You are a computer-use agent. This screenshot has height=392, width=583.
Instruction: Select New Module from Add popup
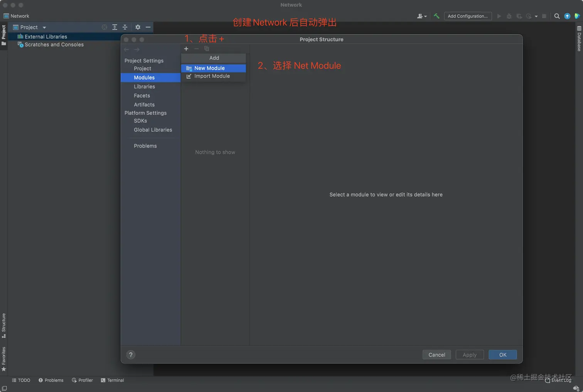point(213,68)
